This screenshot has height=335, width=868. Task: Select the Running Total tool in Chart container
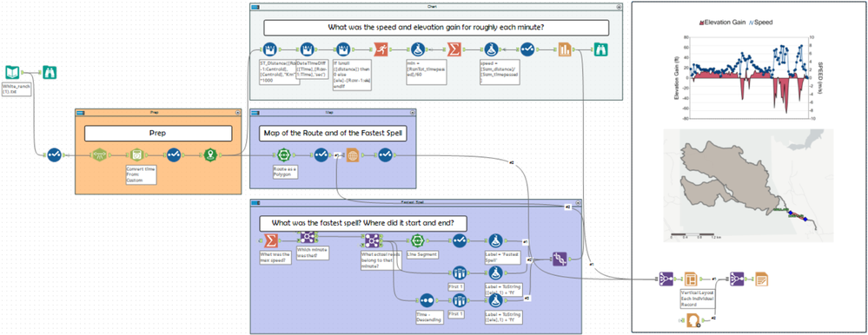[x=381, y=49]
